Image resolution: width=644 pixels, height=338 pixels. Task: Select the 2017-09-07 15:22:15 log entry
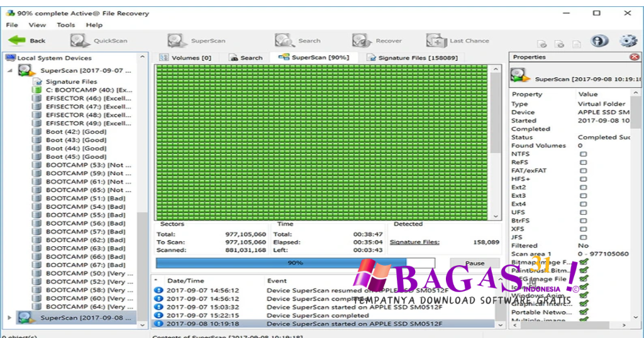tap(324, 315)
